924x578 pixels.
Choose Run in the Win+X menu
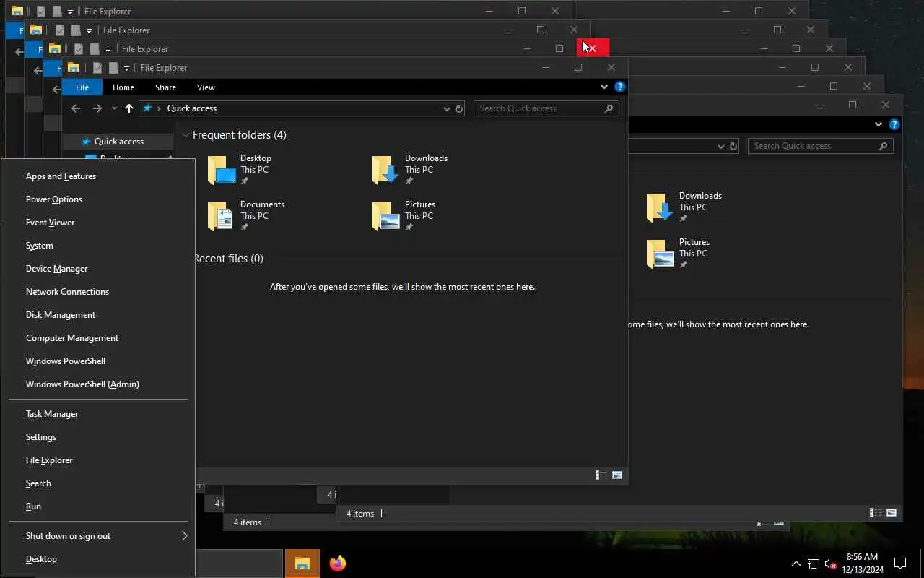pyautogui.click(x=98, y=506)
